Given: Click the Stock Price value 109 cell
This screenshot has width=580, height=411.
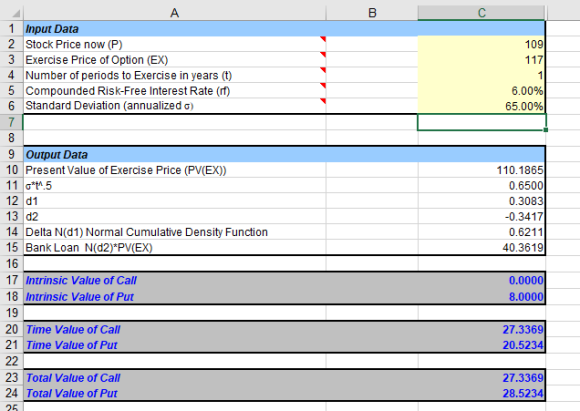Looking at the screenshot, I should (x=481, y=44).
